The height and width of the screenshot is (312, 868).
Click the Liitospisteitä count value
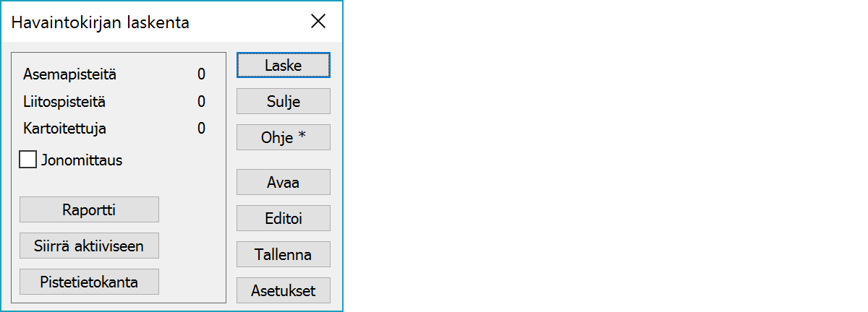click(x=201, y=102)
